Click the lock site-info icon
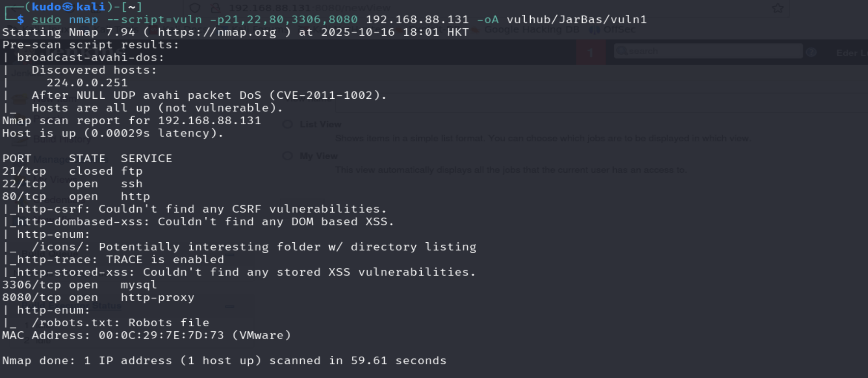The width and height of the screenshot is (868, 378). coord(216,8)
